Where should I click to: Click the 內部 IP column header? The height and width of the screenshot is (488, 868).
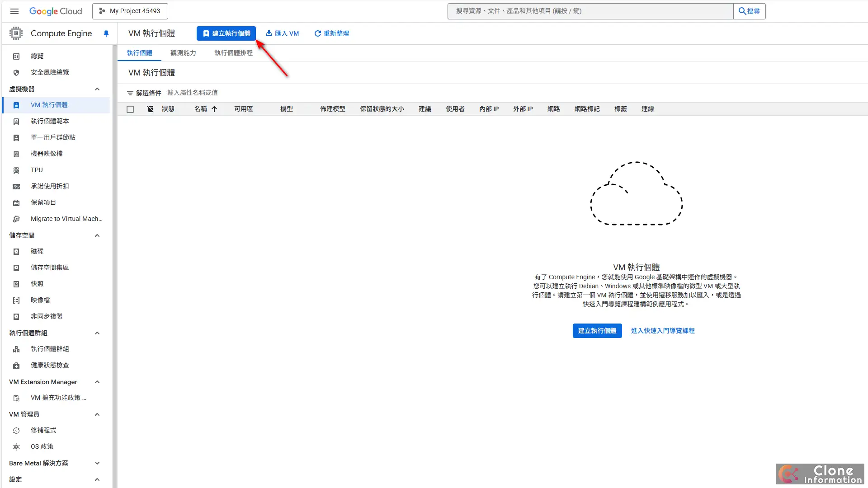pos(489,109)
